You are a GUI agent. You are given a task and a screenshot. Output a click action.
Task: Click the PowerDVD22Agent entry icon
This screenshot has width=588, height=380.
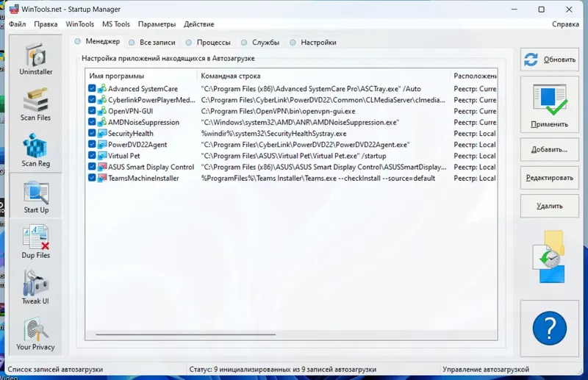point(102,144)
